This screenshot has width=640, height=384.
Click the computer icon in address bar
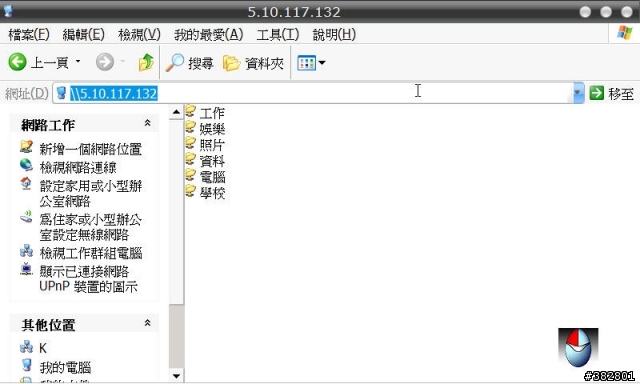pyautogui.click(x=61, y=93)
